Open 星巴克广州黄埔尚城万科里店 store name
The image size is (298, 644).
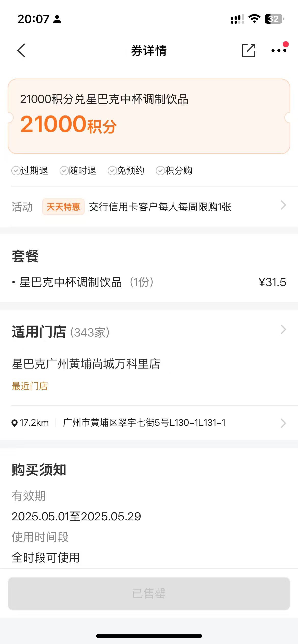[x=86, y=364]
